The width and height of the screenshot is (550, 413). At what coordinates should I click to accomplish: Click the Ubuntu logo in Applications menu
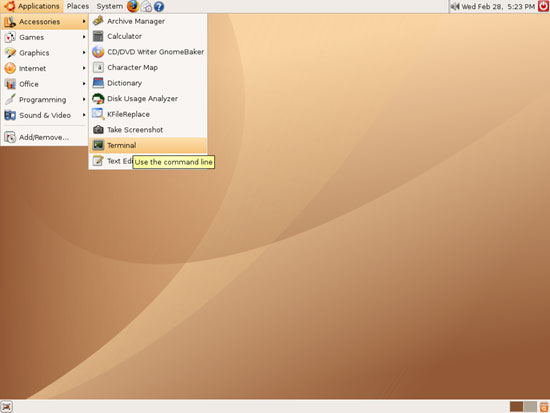pyautogui.click(x=9, y=6)
